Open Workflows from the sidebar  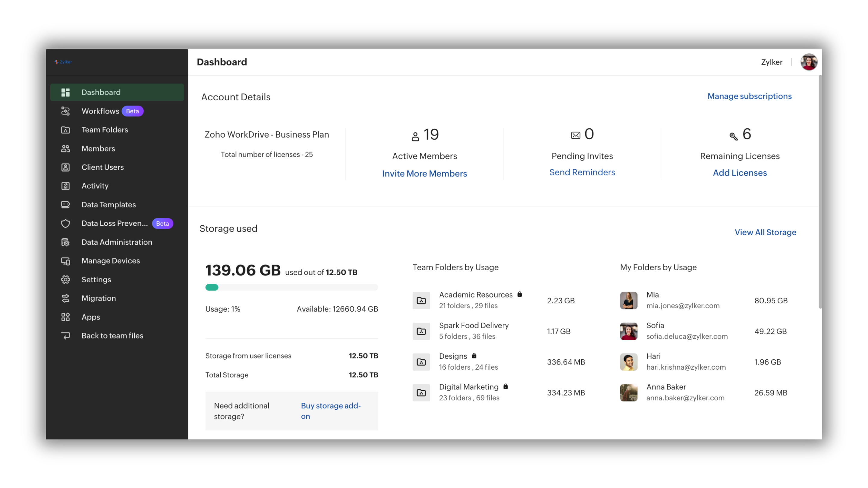point(100,111)
